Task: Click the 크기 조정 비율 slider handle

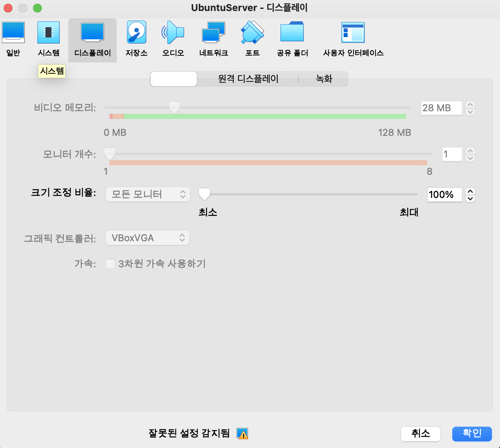Action: click(x=204, y=194)
